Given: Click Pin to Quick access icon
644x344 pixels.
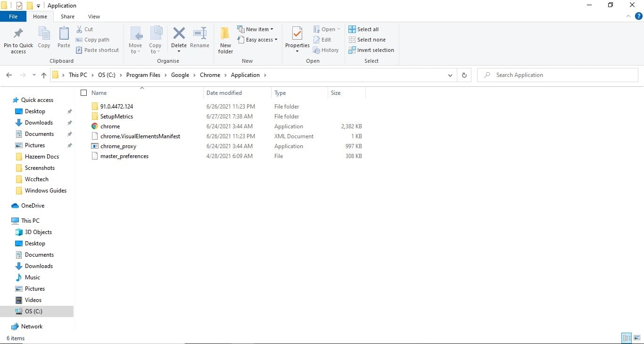Looking at the screenshot, I should [18, 34].
